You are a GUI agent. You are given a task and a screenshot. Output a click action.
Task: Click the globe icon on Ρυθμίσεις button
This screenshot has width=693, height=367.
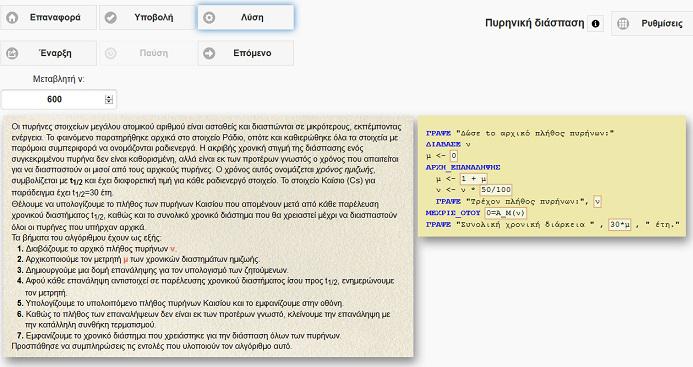(623, 23)
